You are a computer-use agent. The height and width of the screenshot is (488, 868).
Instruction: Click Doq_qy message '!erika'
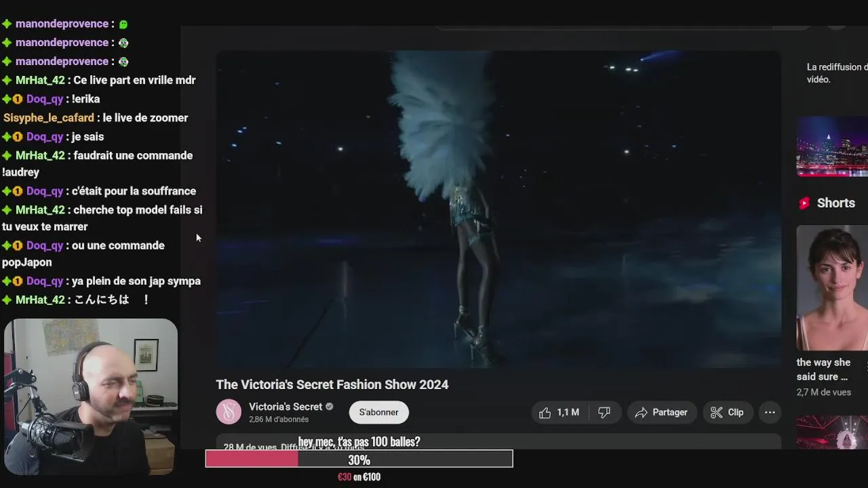tap(51, 99)
